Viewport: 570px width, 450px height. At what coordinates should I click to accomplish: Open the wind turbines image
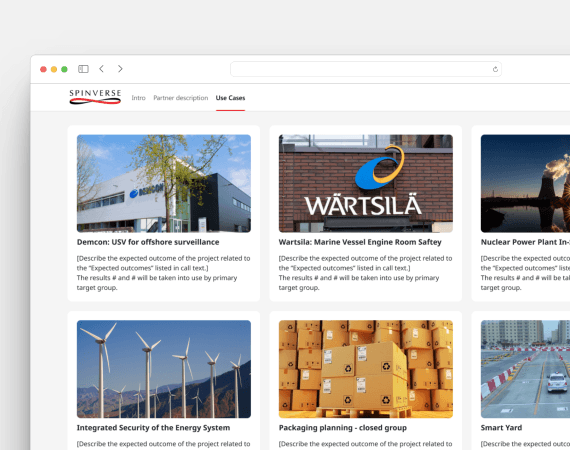pos(164,369)
